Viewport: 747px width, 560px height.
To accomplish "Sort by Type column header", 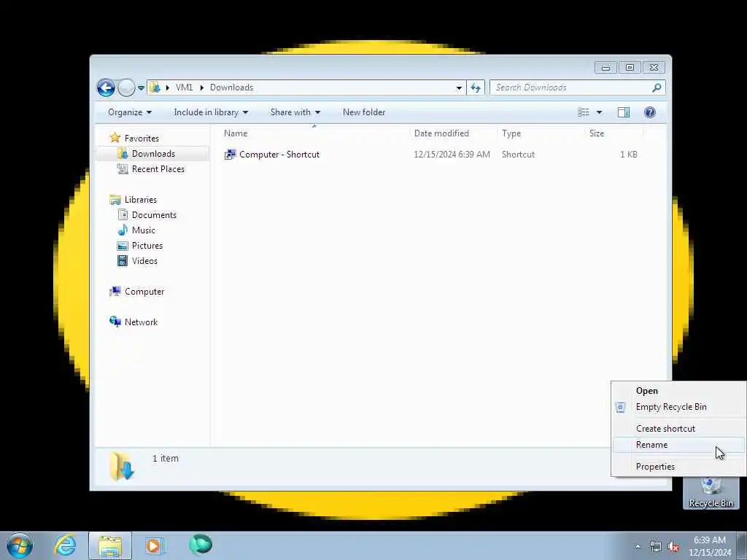I will [x=541, y=133].
